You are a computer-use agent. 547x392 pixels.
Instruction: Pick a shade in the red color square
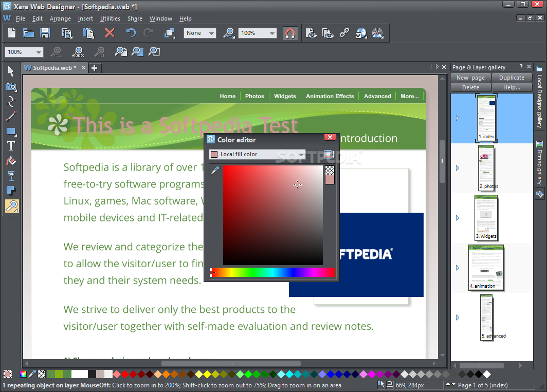[x=273, y=215]
